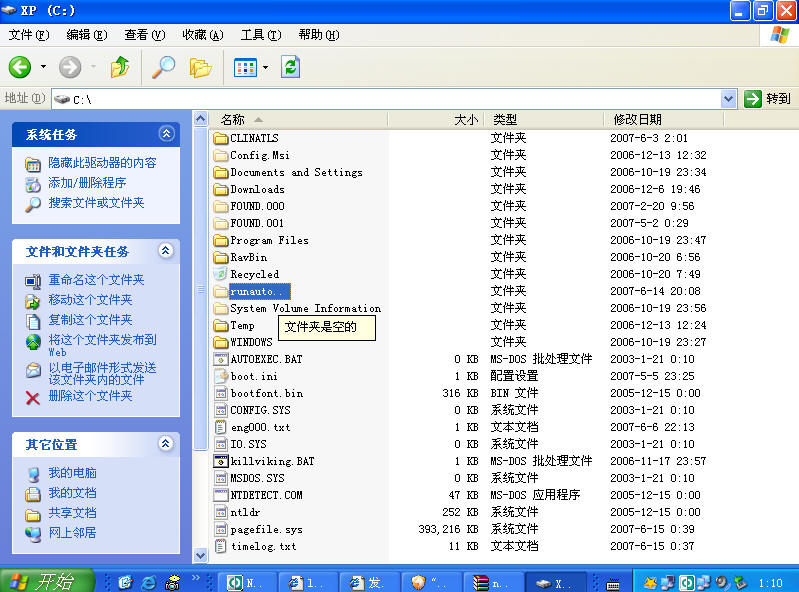Select the WINDOWS folder icon

[x=221, y=342]
